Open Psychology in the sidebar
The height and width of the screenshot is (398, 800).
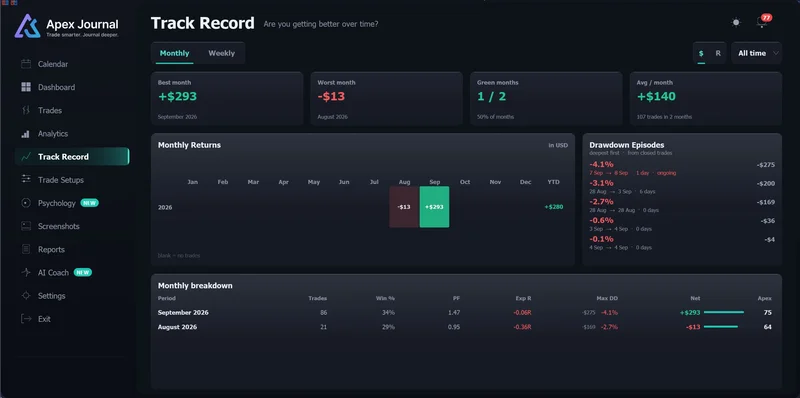(x=57, y=203)
